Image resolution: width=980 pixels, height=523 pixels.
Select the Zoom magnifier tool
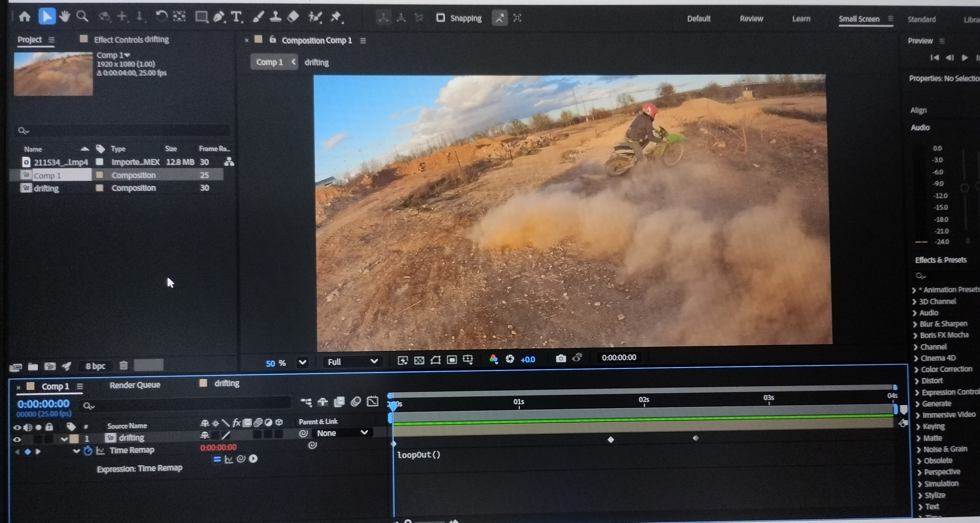[82, 16]
